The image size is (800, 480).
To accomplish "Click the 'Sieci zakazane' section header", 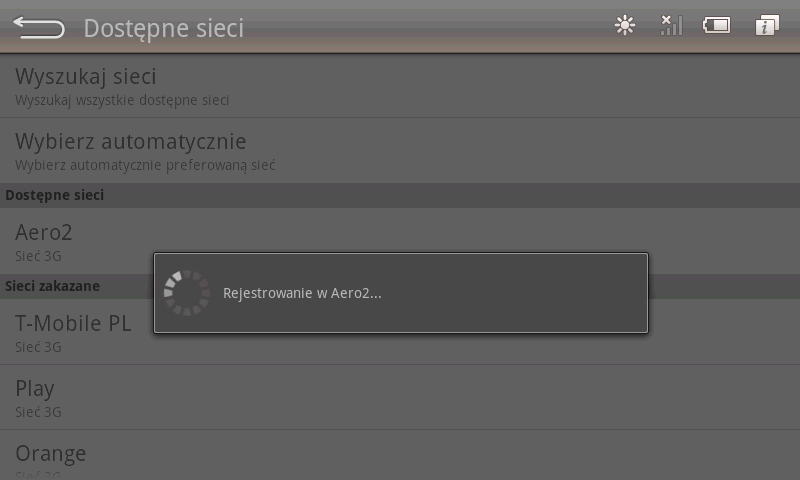I will (52, 286).
